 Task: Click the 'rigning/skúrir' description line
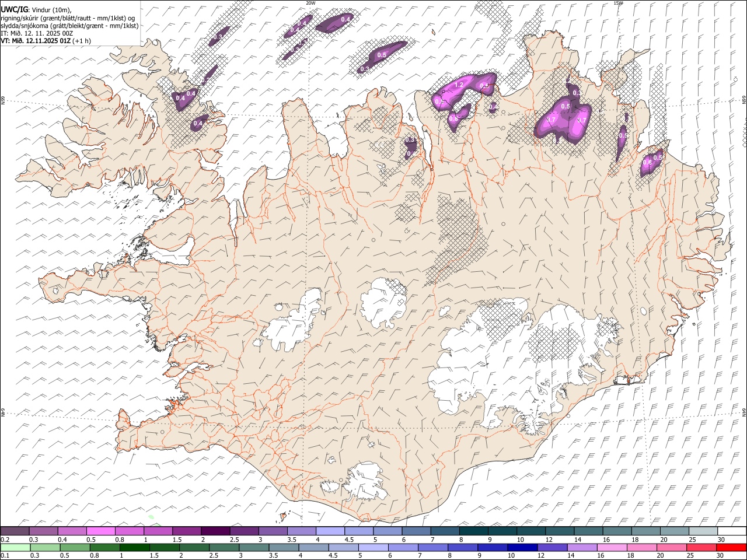point(68,18)
